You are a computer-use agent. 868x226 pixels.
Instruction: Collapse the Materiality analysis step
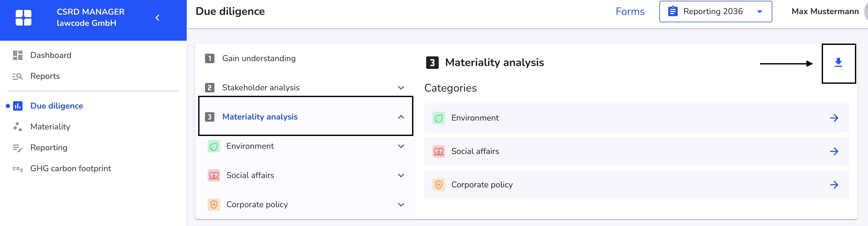pos(401,117)
